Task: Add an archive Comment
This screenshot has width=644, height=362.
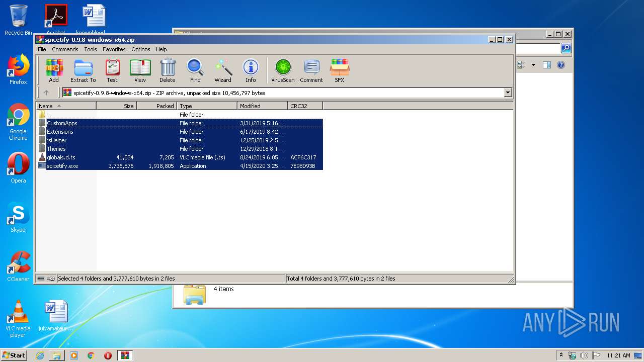Action: tap(311, 71)
